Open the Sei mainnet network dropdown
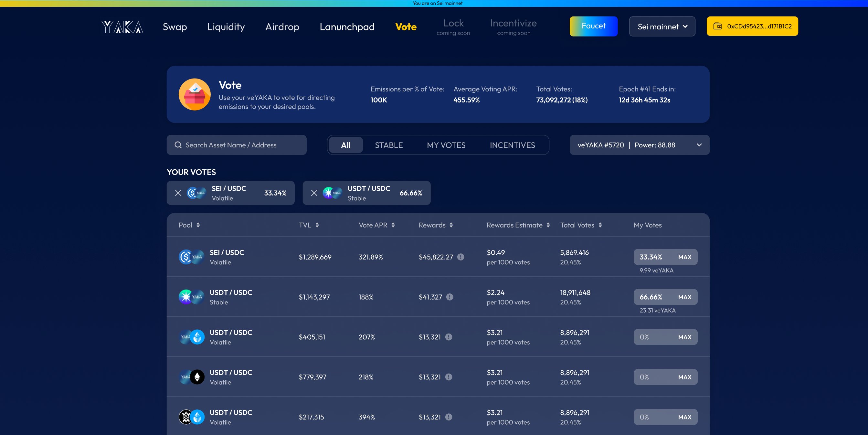The width and height of the screenshot is (868, 435). coord(662,26)
